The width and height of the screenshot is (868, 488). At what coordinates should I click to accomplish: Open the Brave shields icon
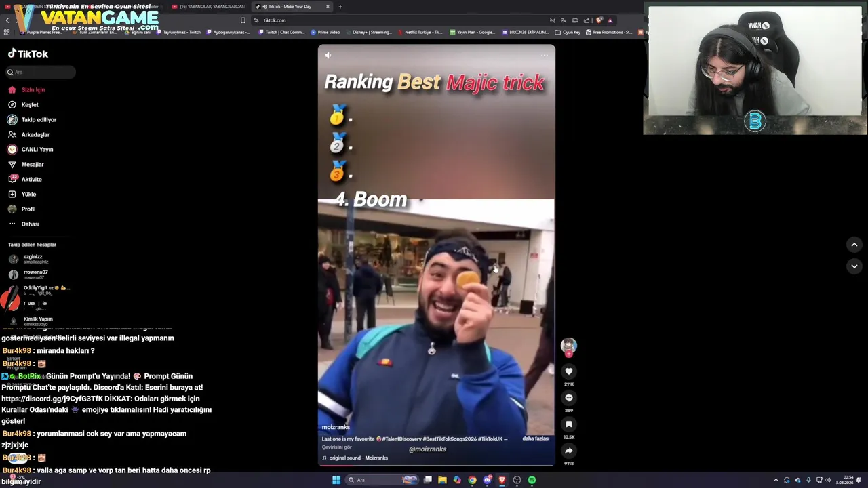[x=599, y=20]
